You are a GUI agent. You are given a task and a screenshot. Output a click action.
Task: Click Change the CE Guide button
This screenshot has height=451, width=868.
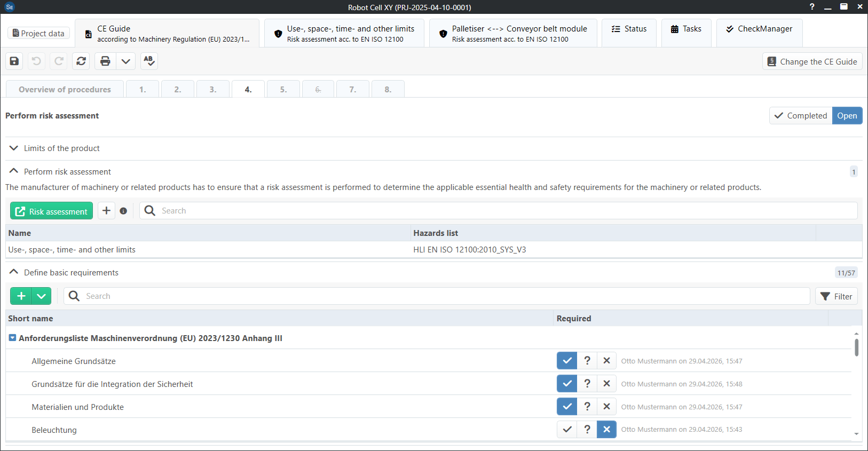(x=812, y=61)
